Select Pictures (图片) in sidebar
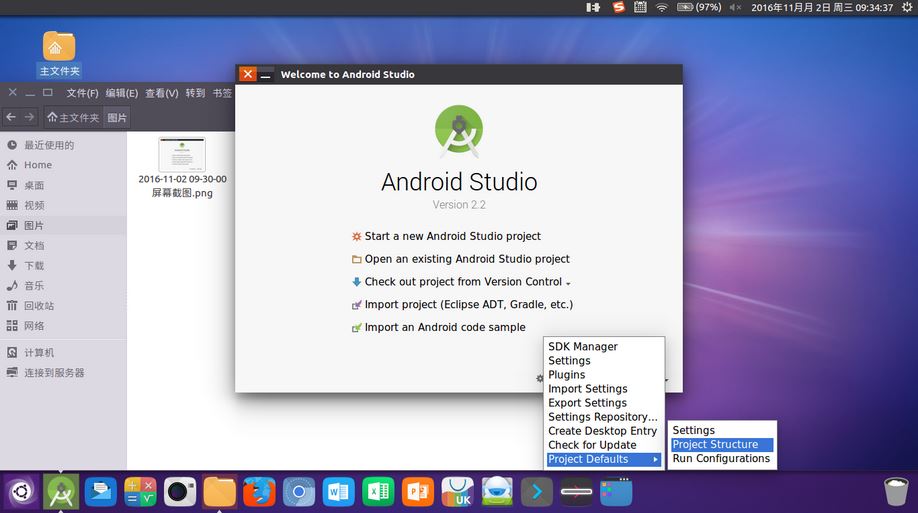 coord(63,225)
